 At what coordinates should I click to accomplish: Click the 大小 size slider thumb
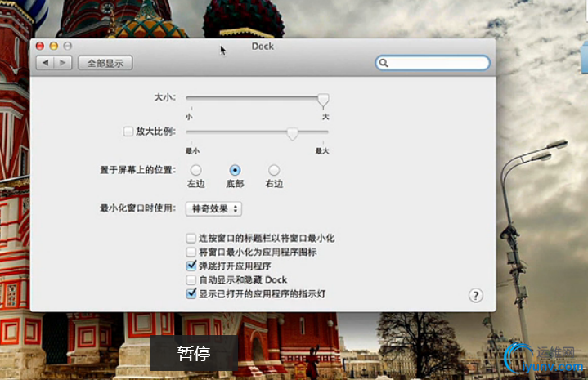click(323, 101)
